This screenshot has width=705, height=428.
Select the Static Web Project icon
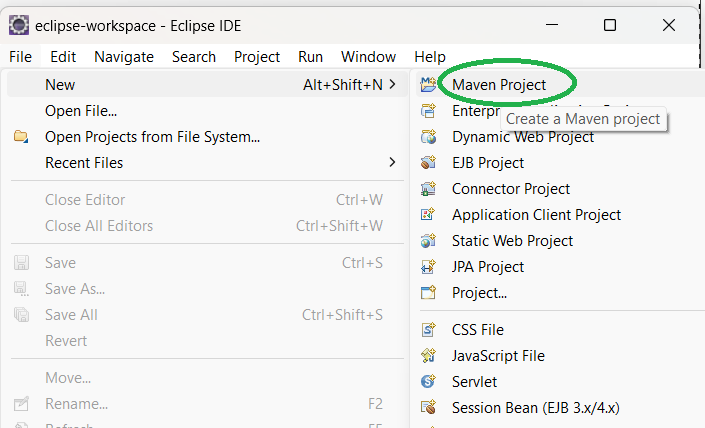click(x=429, y=241)
